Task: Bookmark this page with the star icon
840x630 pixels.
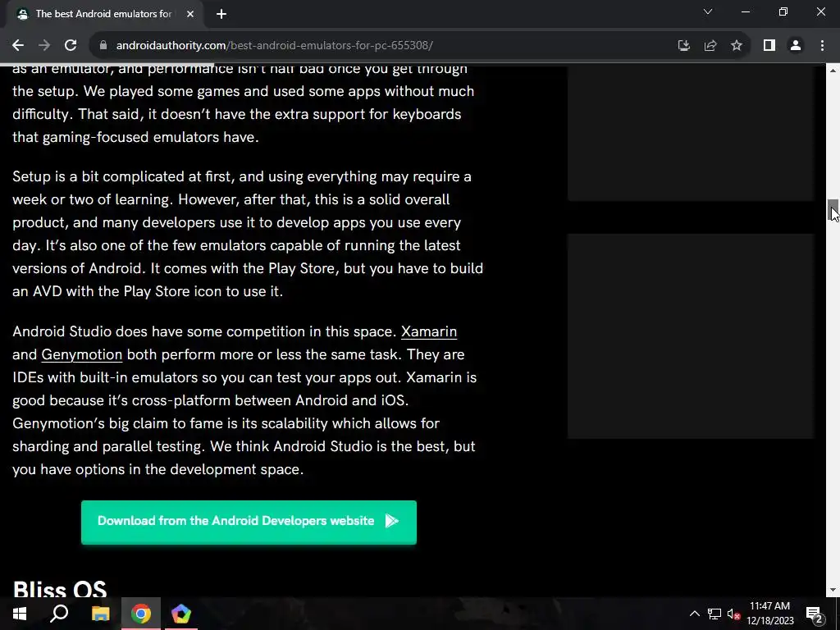Action: (737, 46)
